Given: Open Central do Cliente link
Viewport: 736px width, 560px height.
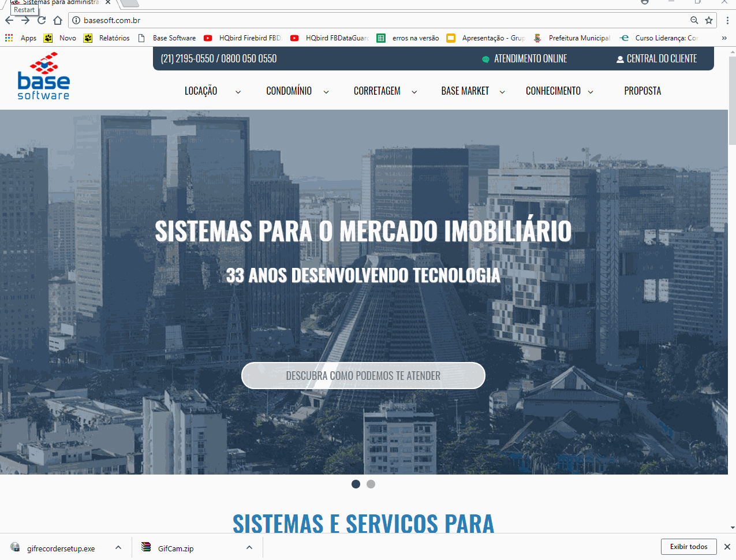Looking at the screenshot, I should [656, 59].
